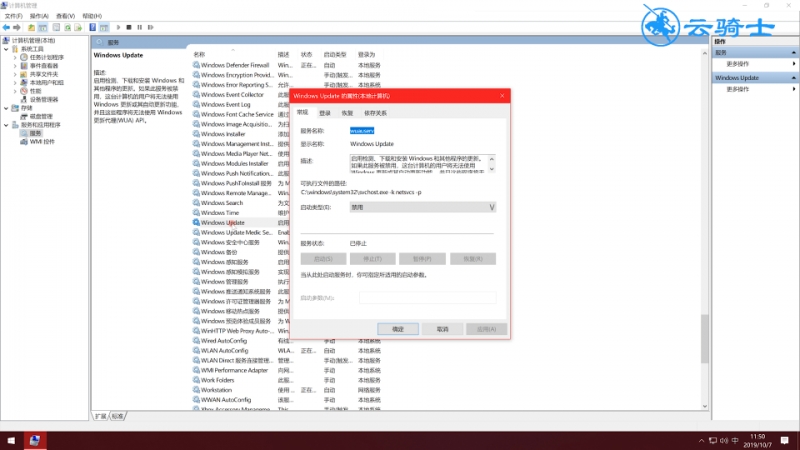Collapse the 系统工具 tree node

(6, 49)
